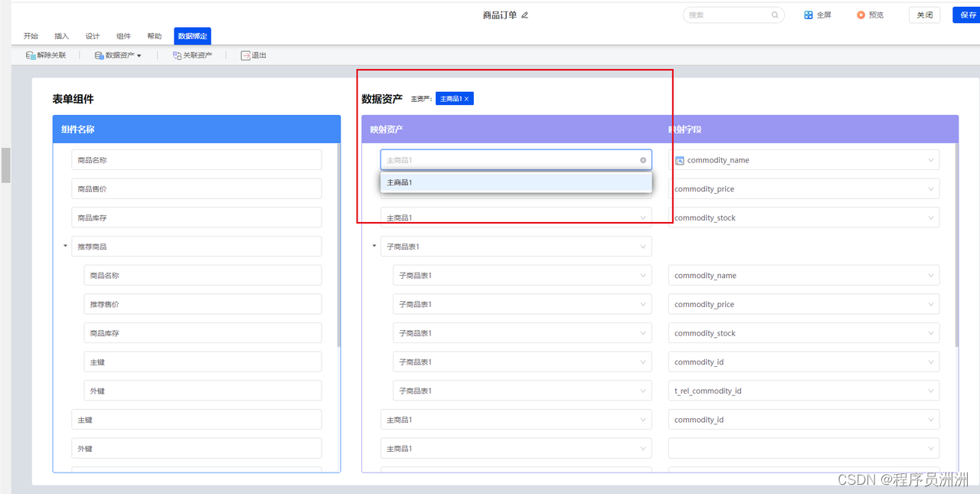The height and width of the screenshot is (494, 980).
Task: Click the 推荐商品 component field
Action: point(196,246)
